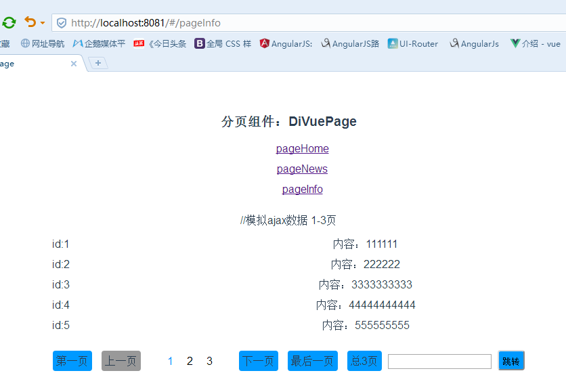Image resolution: width=566 pixels, height=392 pixels.
Task: Go to page number 2
Action: pyautogui.click(x=190, y=361)
